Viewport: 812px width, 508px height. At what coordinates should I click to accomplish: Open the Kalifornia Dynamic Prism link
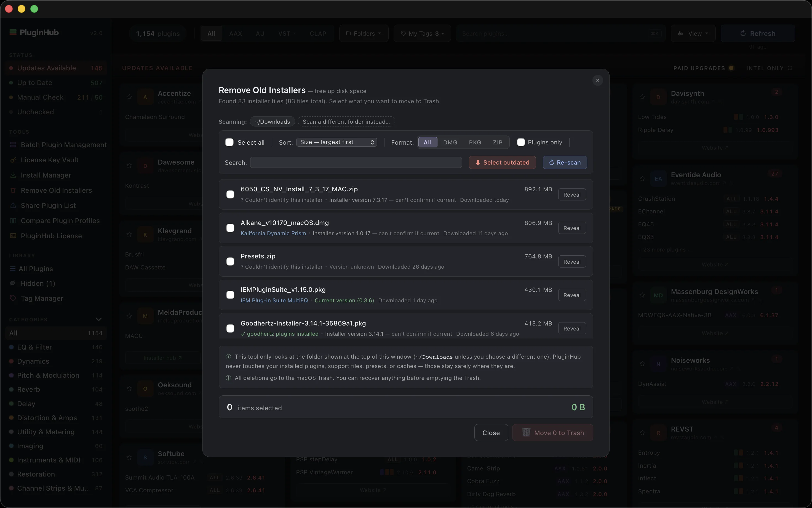tap(273, 234)
